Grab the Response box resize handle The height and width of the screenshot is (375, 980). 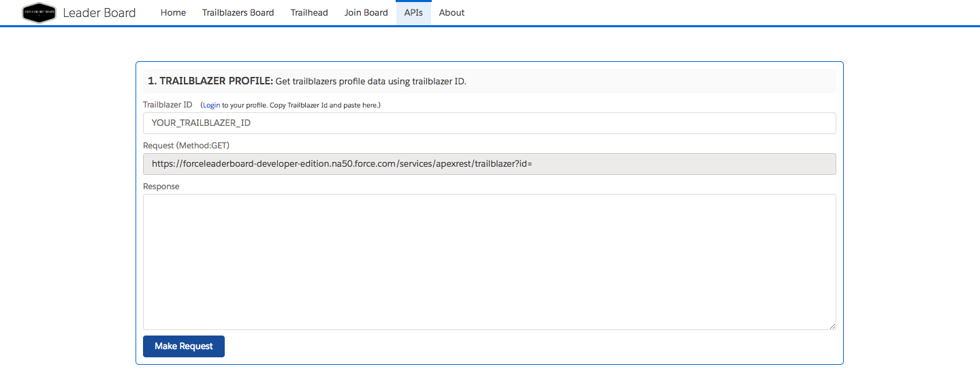[x=832, y=327]
